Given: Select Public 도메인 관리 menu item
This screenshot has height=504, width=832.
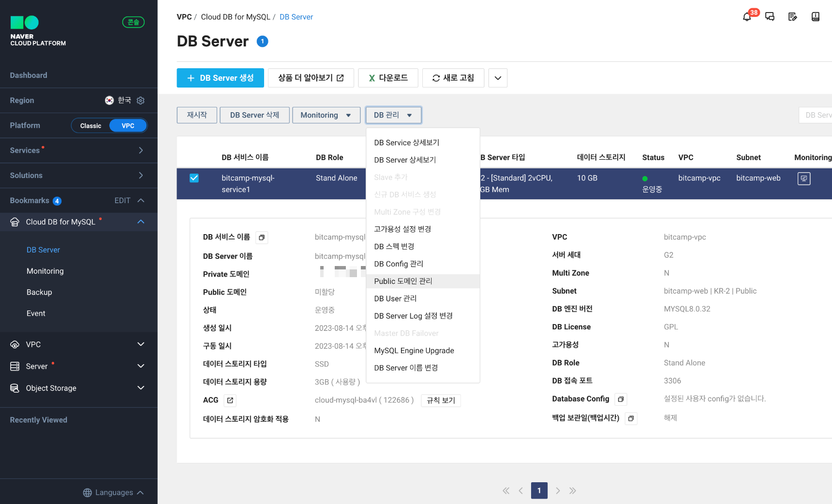Looking at the screenshot, I should click(x=423, y=282).
